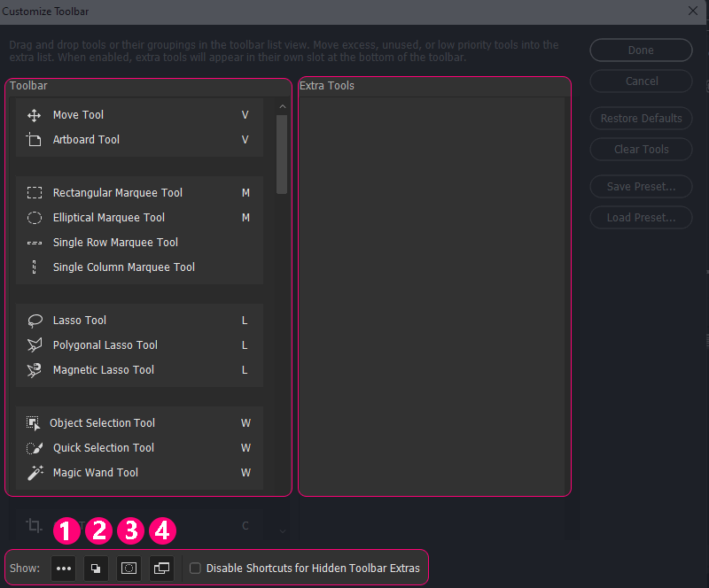The height and width of the screenshot is (588, 709).
Task: Click the W shortcut beside Magic Wand Tool
Action: coord(245,473)
